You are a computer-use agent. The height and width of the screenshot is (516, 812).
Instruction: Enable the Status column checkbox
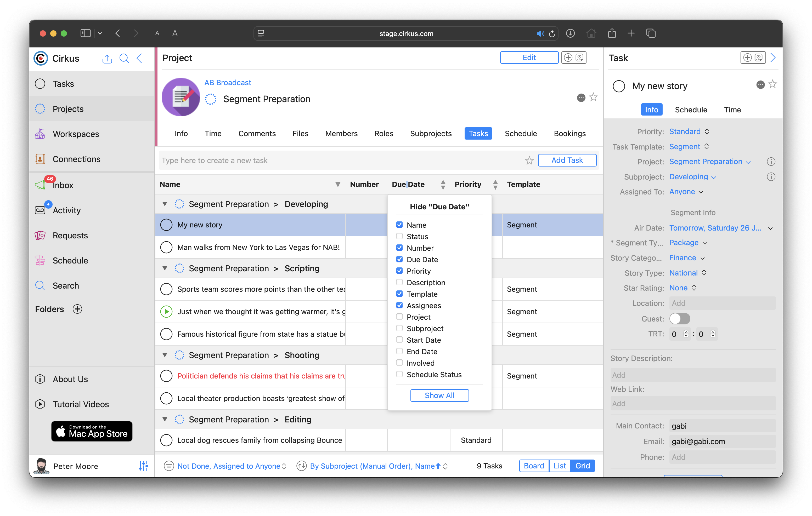[x=399, y=236]
